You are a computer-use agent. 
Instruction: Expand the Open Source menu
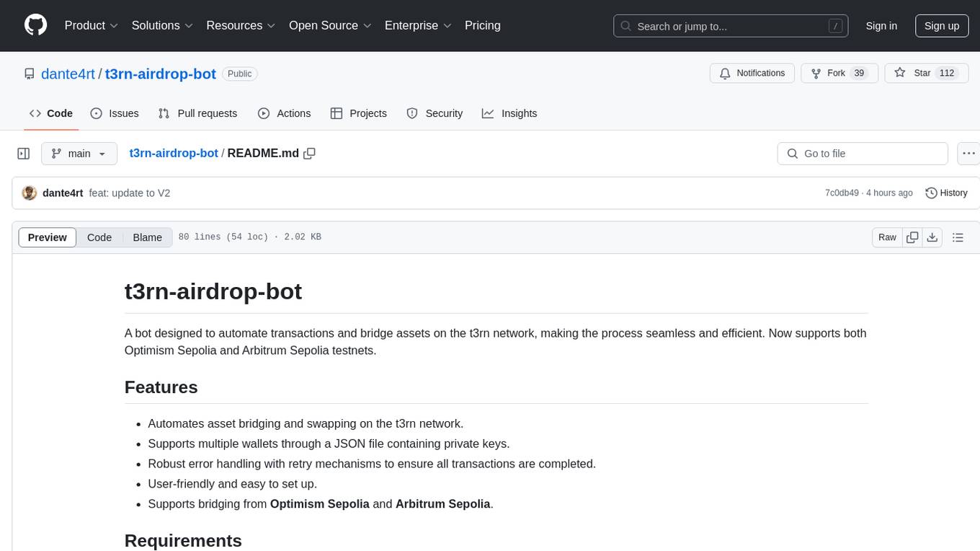(330, 25)
